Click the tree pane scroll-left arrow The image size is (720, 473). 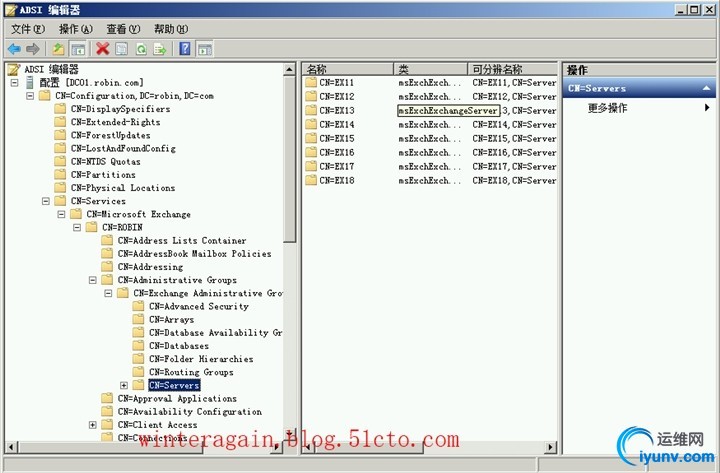(x=11, y=446)
